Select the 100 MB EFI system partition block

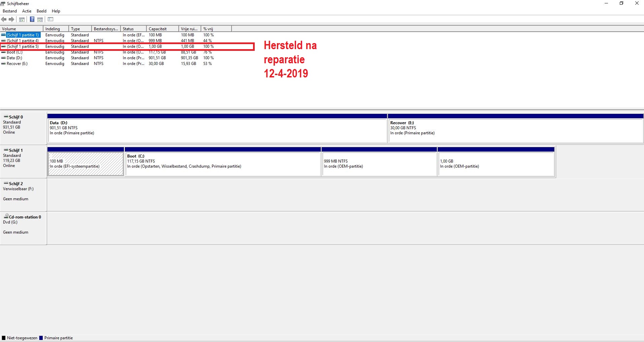point(85,164)
